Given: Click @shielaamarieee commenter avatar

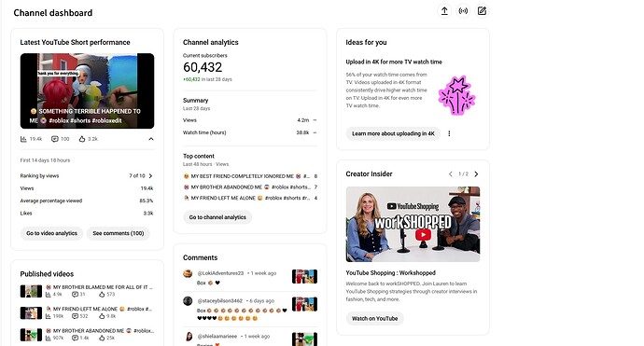Looking at the screenshot, I should pos(189,337).
